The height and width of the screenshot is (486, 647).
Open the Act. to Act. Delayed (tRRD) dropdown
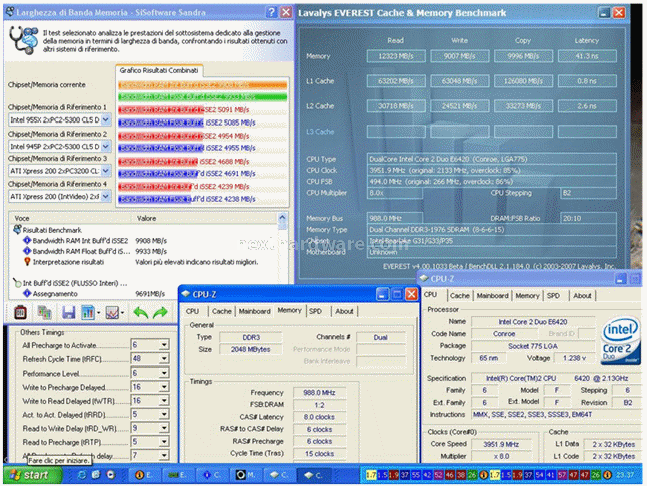click(164, 415)
